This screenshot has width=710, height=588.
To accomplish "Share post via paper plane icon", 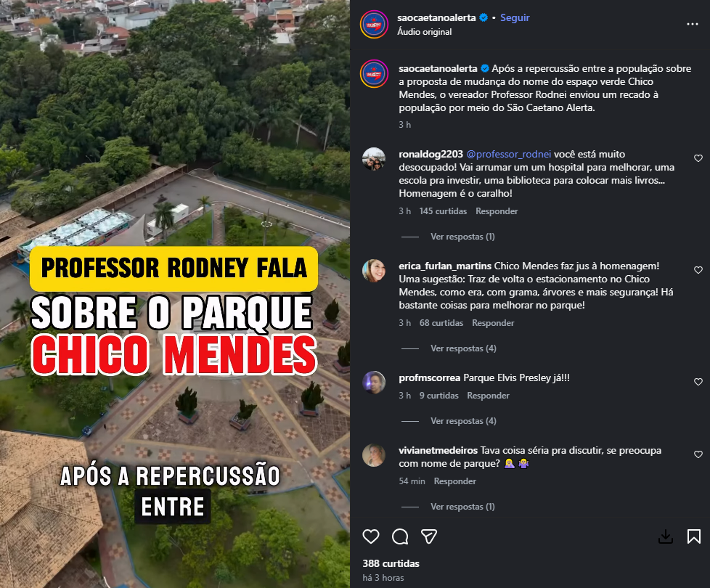I will coord(429,536).
